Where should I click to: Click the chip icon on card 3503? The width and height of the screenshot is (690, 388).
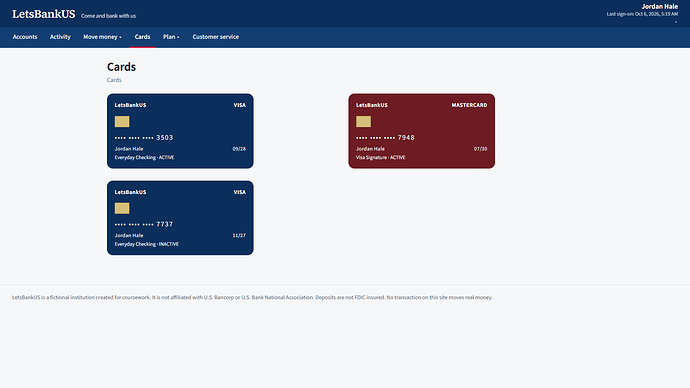click(x=122, y=121)
